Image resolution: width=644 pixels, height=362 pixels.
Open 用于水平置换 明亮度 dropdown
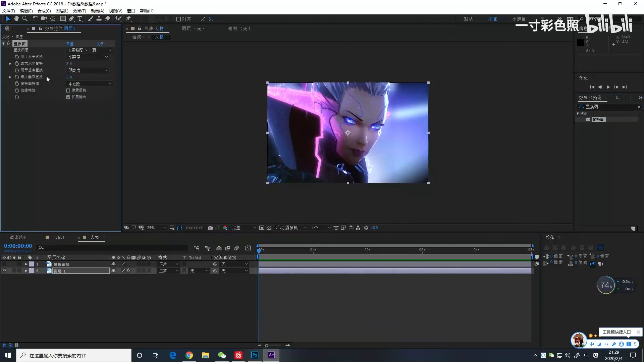[88, 57]
